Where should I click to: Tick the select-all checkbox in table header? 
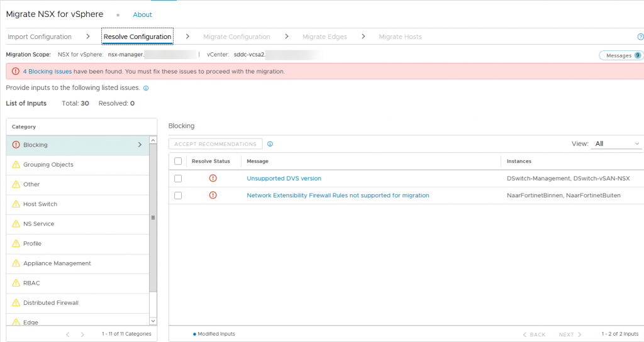pyautogui.click(x=178, y=161)
